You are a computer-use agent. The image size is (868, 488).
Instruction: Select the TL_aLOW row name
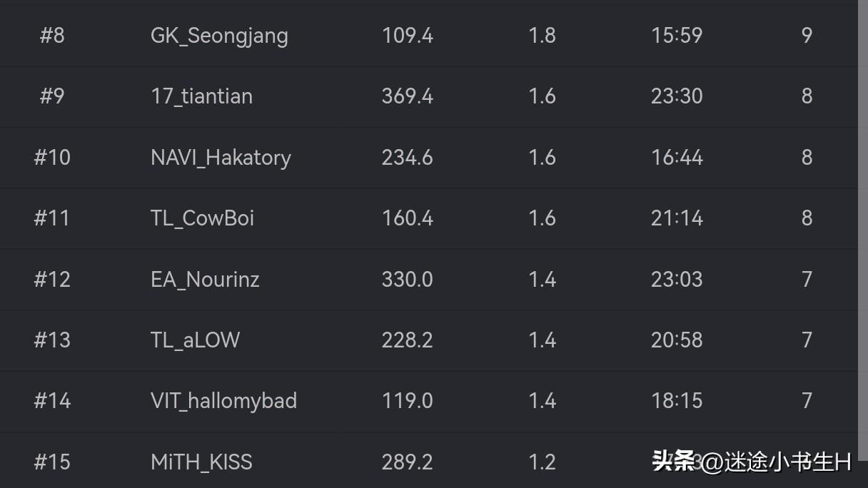tap(195, 340)
